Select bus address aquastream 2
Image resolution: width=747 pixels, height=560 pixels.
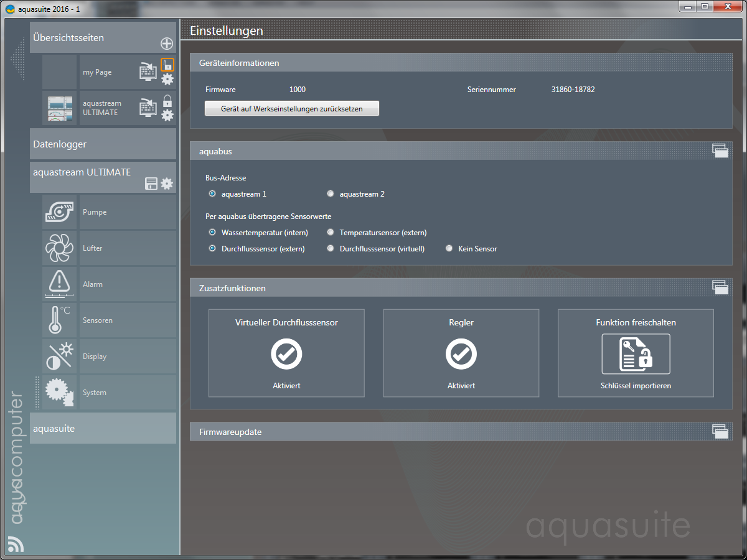tap(331, 194)
